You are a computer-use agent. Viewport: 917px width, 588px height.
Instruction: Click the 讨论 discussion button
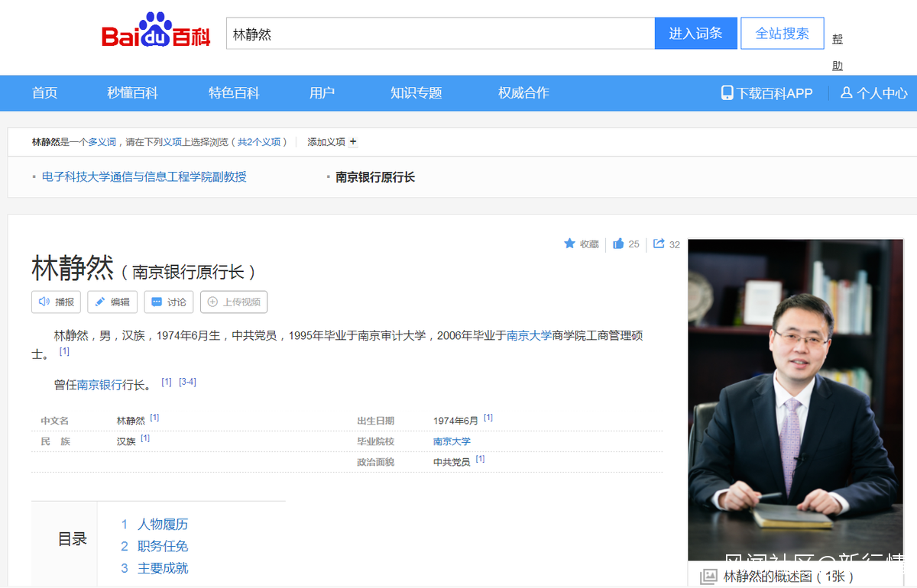coord(168,302)
